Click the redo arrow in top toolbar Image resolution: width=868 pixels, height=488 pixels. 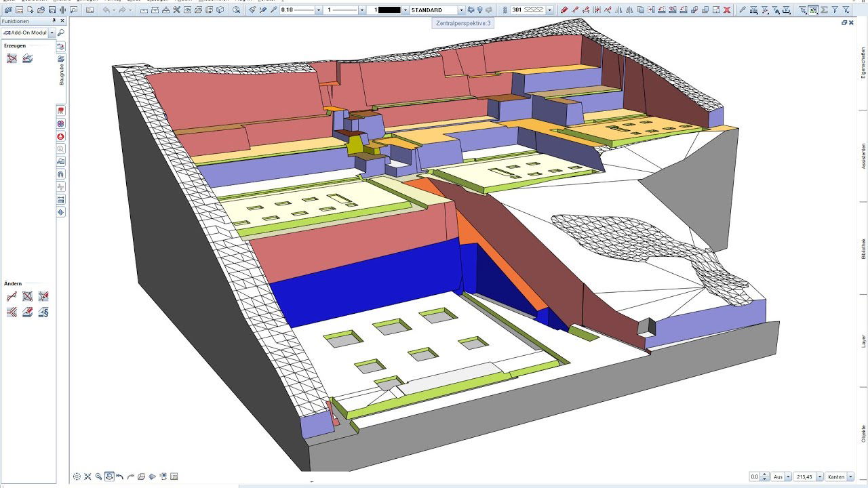pyautogui.click(x=123, y=10)
